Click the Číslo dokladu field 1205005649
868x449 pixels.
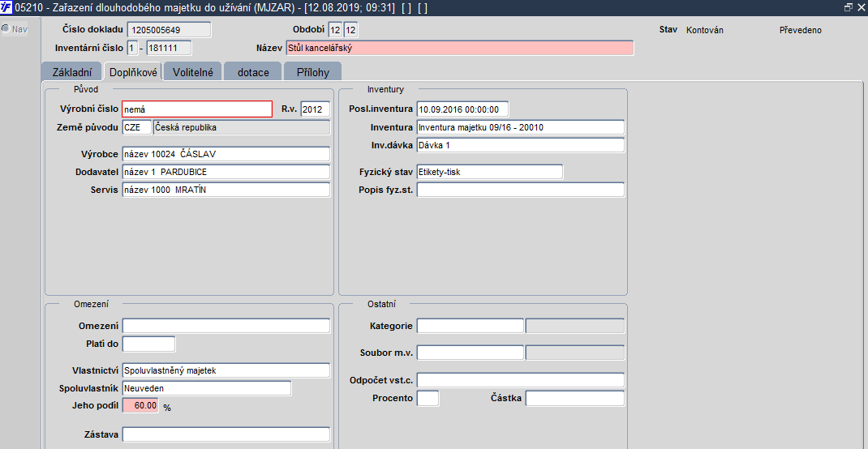point(169,30)
